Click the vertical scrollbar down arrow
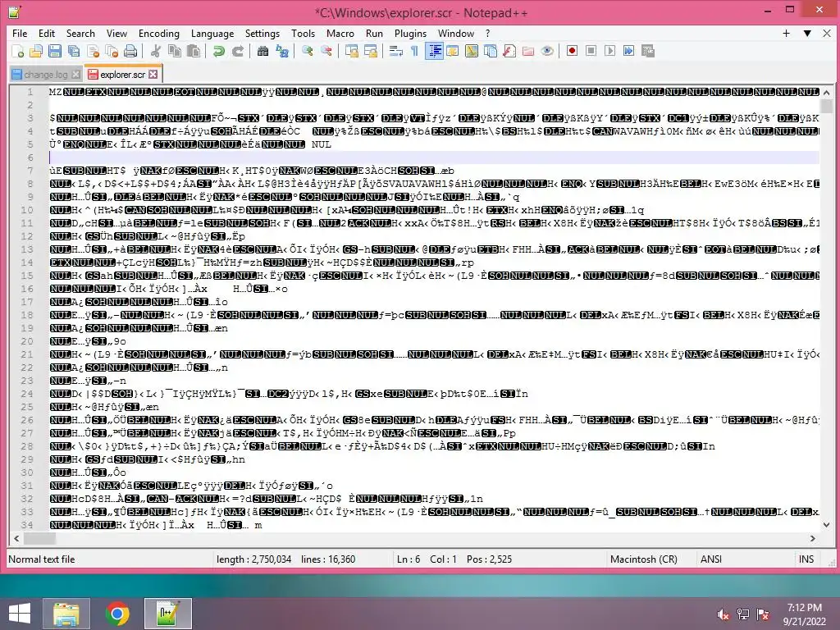This screenshot has height=630, width=840. [x=827, y=525]
